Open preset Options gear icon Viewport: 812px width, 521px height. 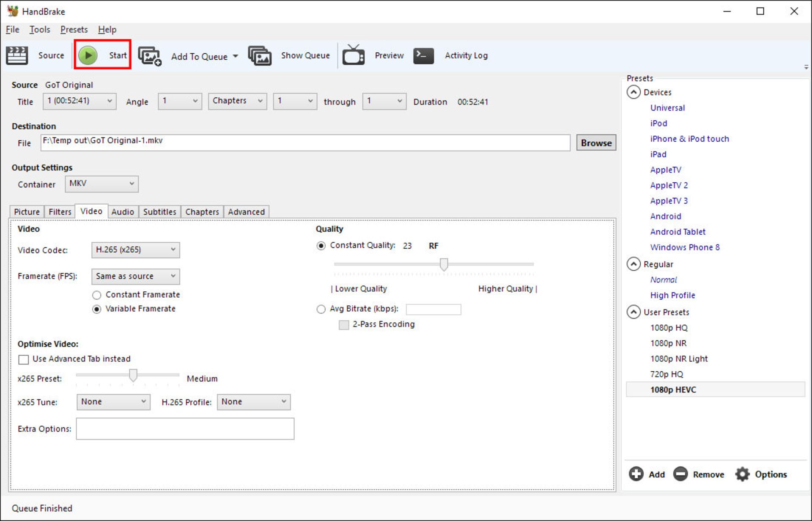pyautogui.click(x=742, y=474)
